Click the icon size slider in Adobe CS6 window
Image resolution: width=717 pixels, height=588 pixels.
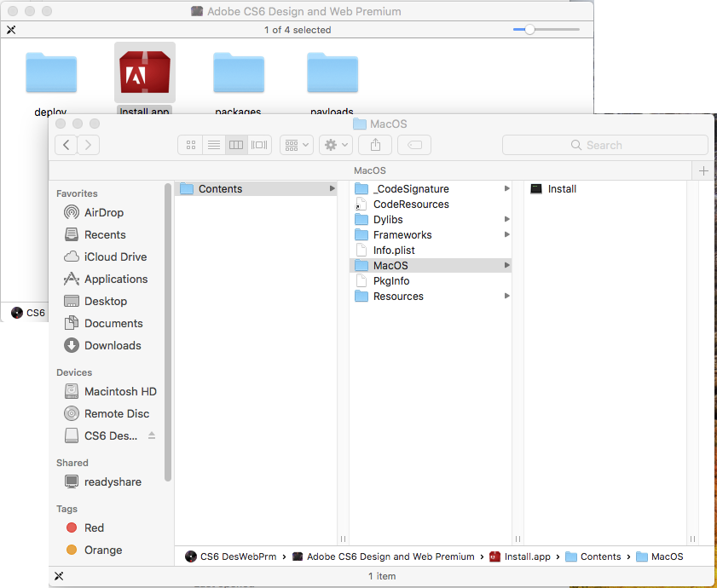coord(529,30)
